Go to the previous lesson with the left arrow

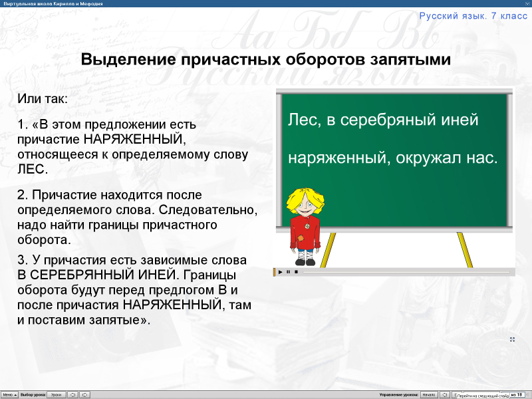(72, 394)
